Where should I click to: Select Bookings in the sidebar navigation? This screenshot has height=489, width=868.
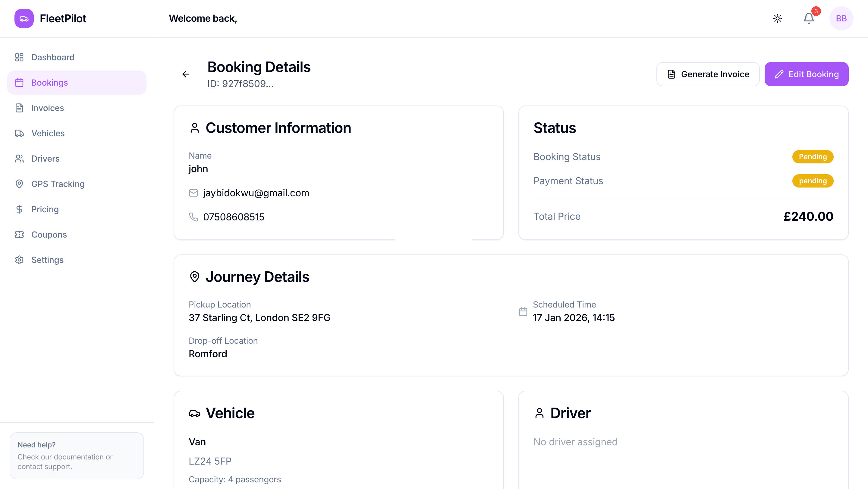pyautogui.click(x=49, y=82)
